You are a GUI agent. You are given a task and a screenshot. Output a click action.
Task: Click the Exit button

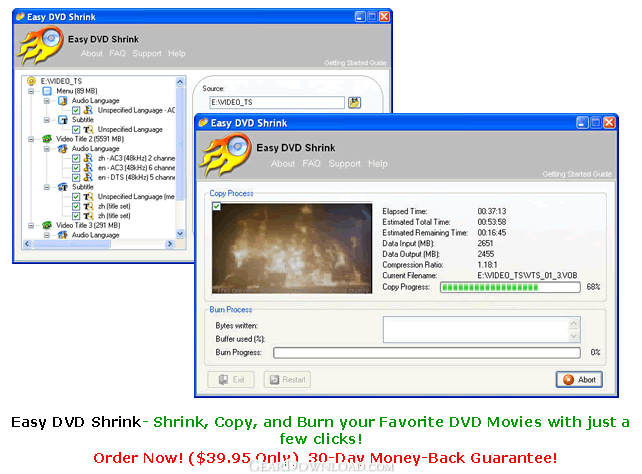point(231,379)
